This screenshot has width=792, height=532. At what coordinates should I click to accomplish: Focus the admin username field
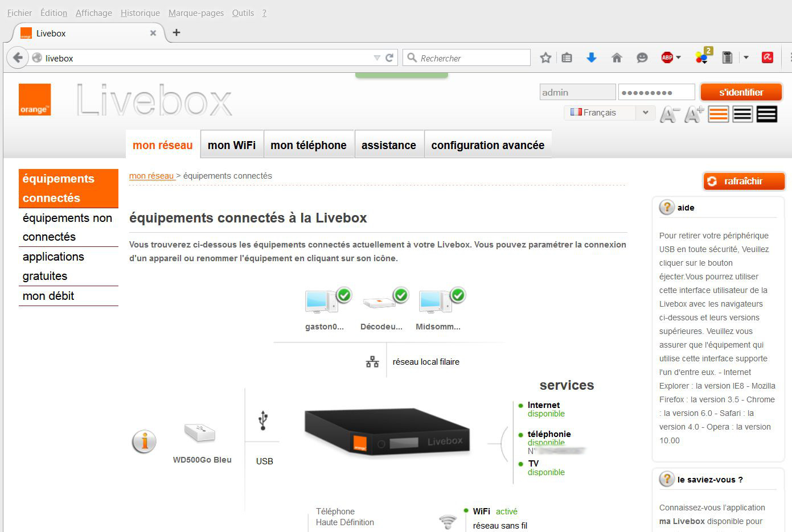[577, 92]
